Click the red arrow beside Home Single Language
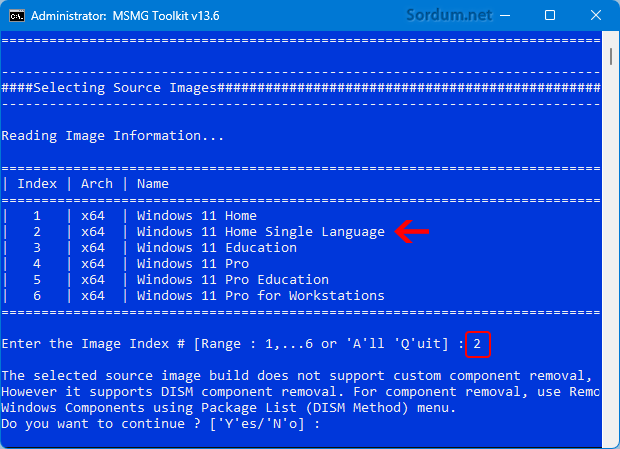 [x=412, y=232]
